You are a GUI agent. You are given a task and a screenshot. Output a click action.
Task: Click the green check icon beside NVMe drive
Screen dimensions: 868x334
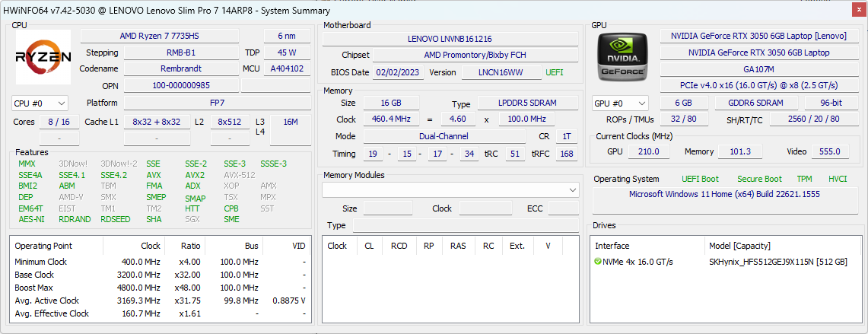[x=598, y=262]
